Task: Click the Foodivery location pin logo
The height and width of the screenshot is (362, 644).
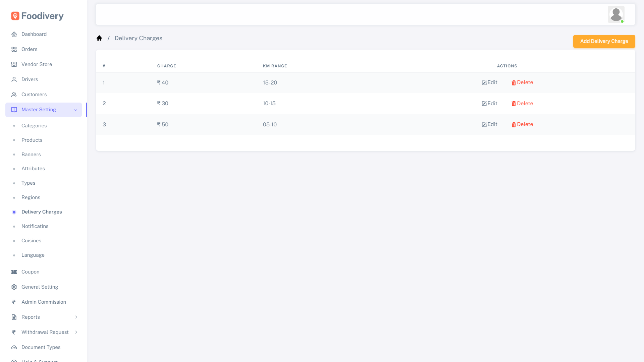Action: (15, 15)
